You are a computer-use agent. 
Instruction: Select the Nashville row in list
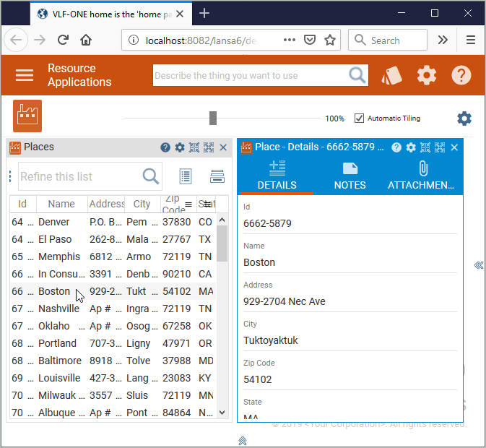coord(58,309)
